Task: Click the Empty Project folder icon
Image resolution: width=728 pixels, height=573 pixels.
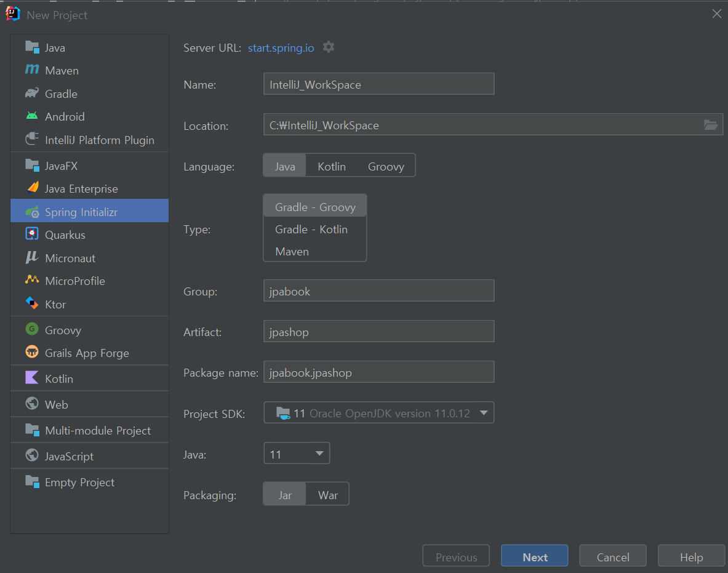Action: [32, 481]
